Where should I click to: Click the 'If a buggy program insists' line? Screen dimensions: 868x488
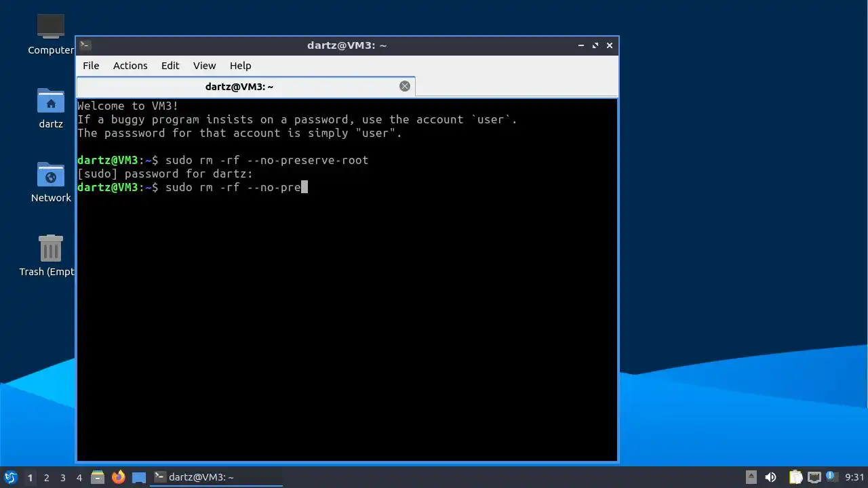298,119
